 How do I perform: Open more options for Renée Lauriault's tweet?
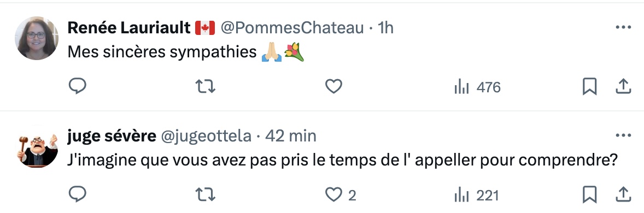623,27
